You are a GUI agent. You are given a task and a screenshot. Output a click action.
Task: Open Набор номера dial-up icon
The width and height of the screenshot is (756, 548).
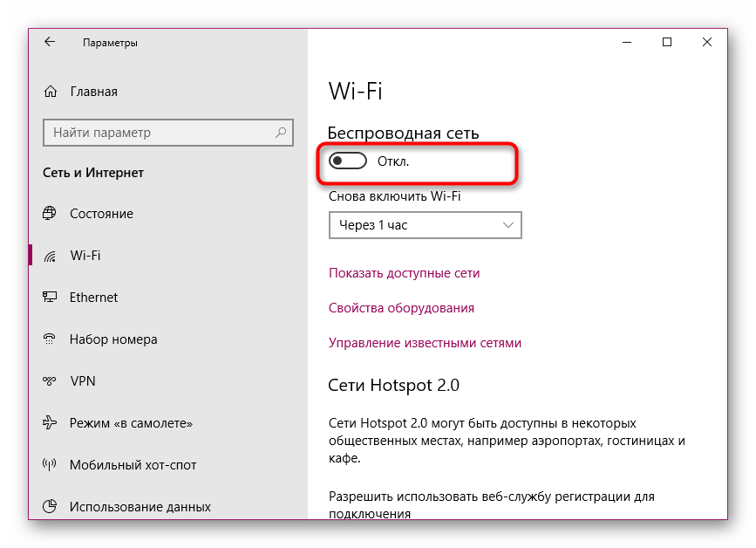coord(50,339)
